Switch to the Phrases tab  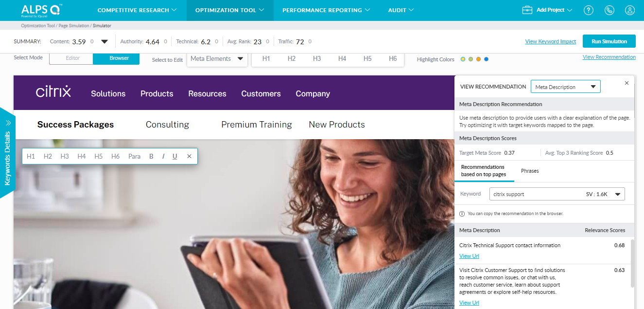530,171
